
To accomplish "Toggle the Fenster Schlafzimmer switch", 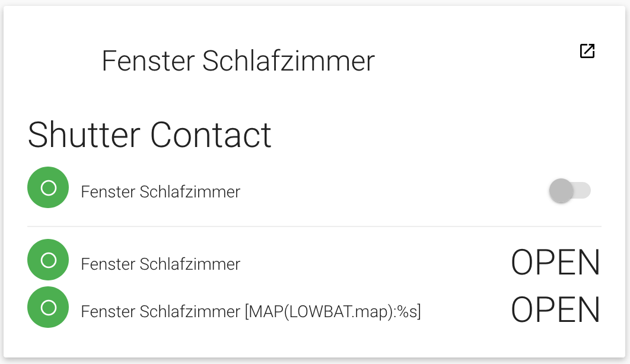I will coord(569,190).
